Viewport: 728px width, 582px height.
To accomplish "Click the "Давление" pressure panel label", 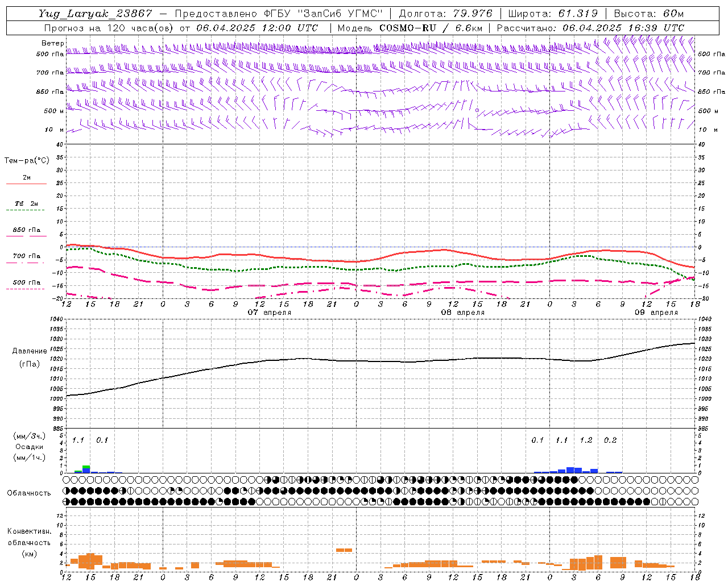I will pyautogui.click(x=30, y=351).
